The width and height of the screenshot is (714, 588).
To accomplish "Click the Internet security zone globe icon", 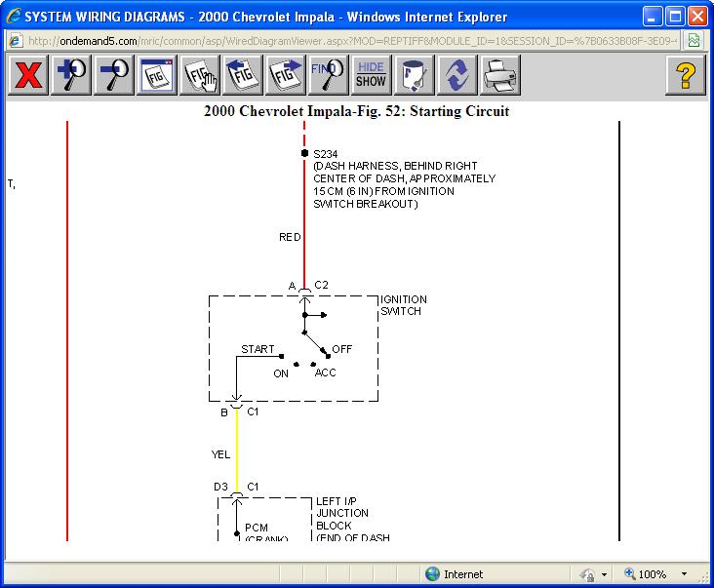I will point(432,574).
